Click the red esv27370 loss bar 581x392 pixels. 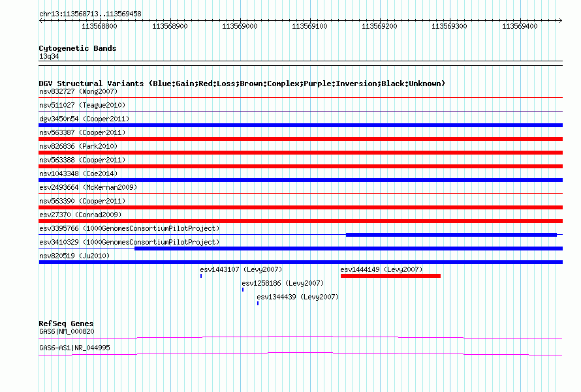(x=300, y=221)
